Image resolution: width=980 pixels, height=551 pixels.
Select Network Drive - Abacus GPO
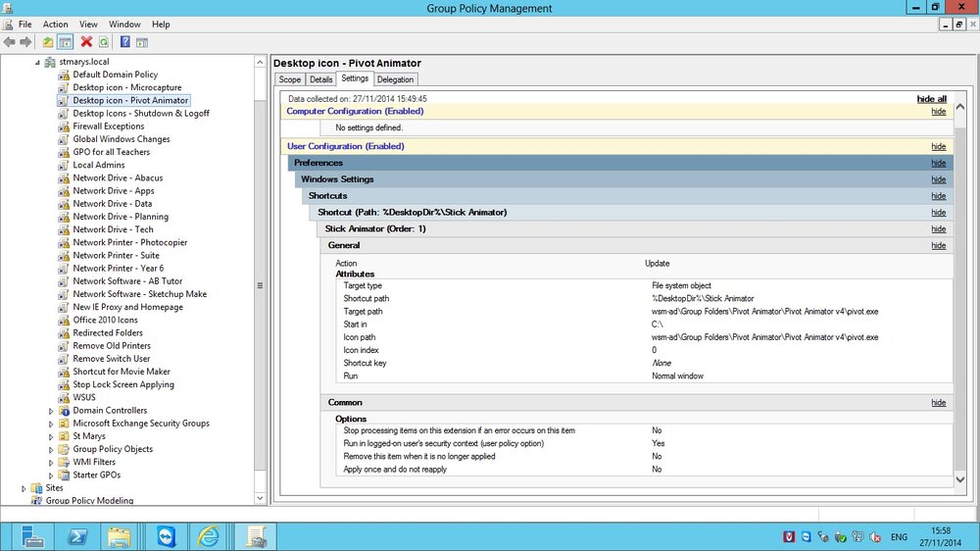(x=118, y=178)
